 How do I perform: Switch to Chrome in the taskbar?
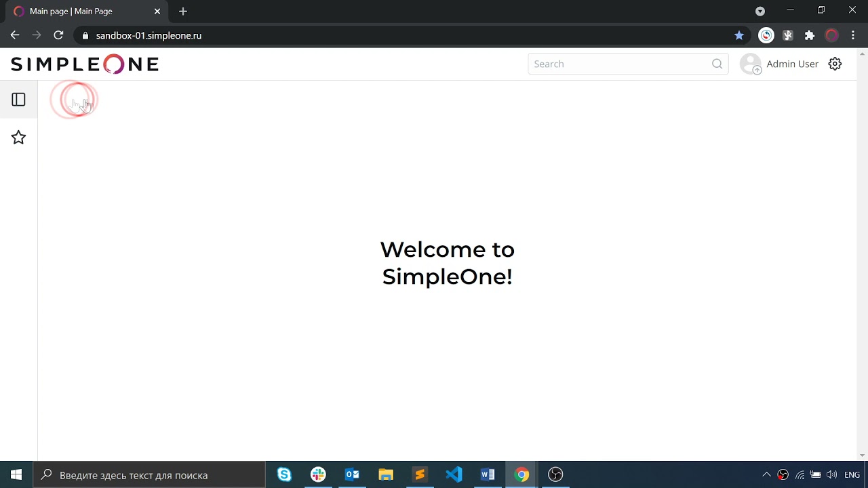click(x=521, y=475)
